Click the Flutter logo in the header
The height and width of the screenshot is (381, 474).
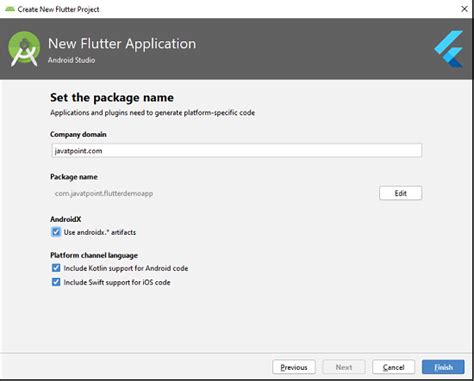point(449,49)
